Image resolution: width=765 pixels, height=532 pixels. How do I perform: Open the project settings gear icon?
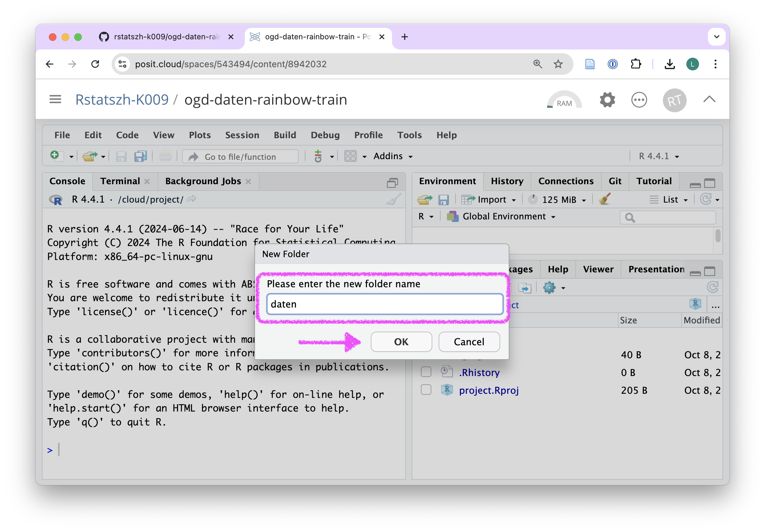(x=607, y=100)
